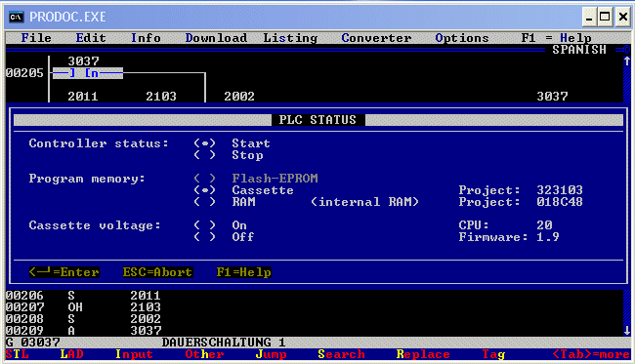Open the Download menu
635x364 pixels.
(216, 38)
